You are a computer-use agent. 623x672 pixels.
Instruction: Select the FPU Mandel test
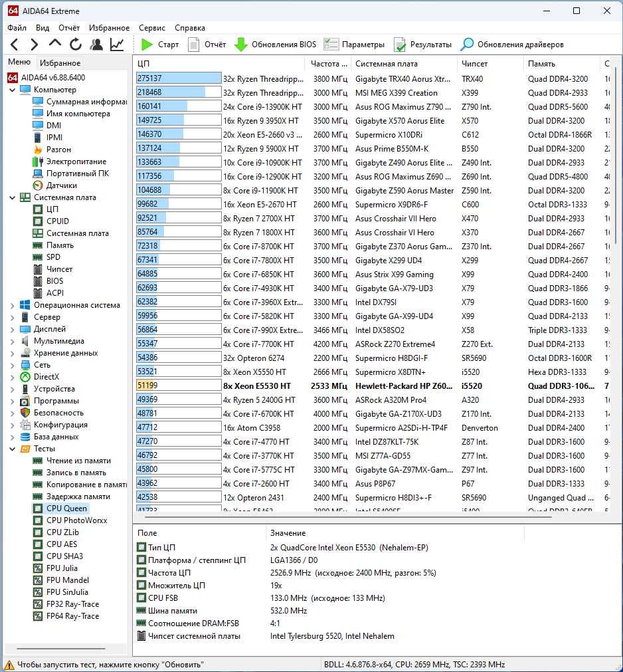pos(61,580)
